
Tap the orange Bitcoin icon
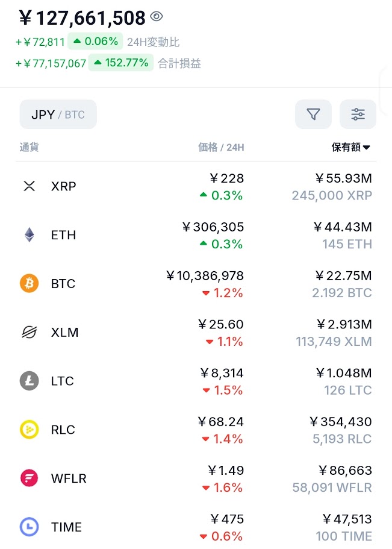[x=30, y=284]
